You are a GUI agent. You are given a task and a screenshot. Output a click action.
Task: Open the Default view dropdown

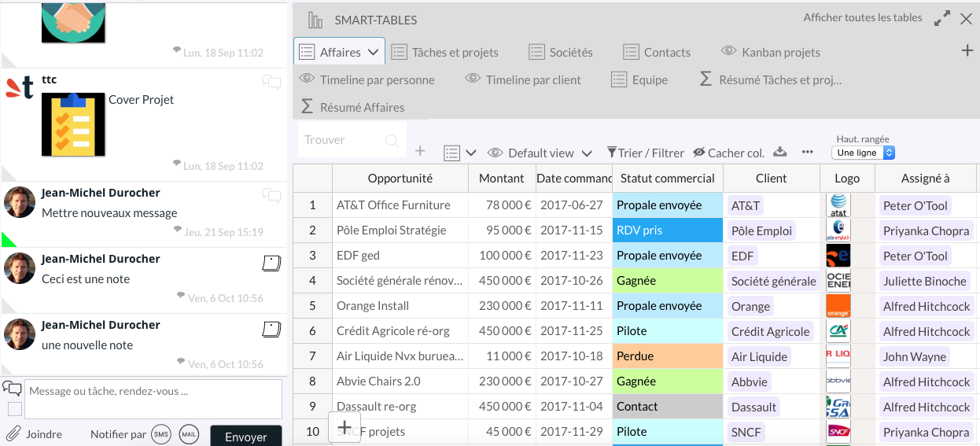point(540,153)
